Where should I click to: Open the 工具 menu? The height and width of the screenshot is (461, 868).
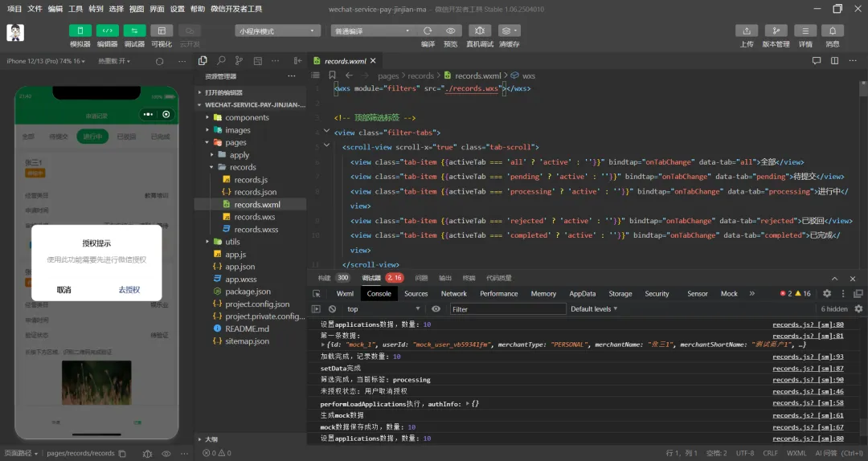[x=76, y=9]
